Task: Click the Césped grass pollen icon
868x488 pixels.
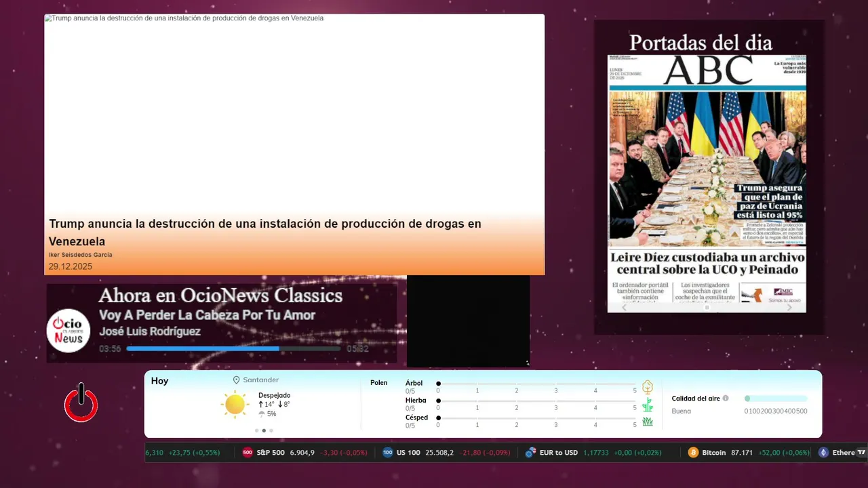Action: tap(648, 422)
